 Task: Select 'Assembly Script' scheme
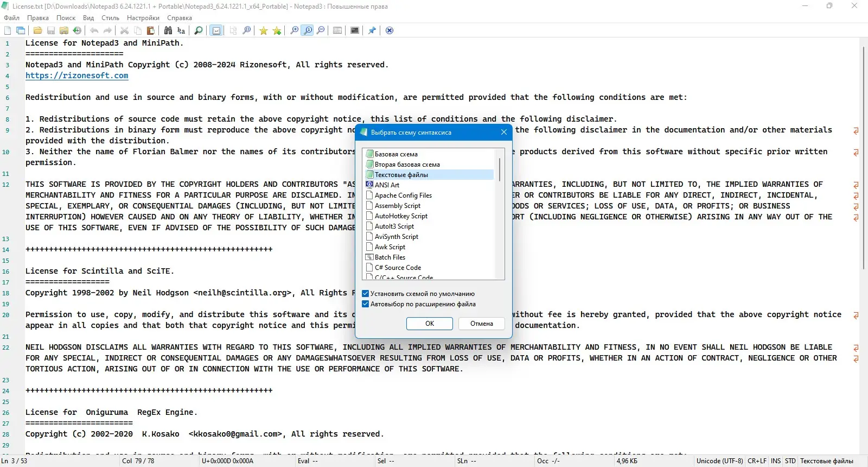click(x=430, y=206)
